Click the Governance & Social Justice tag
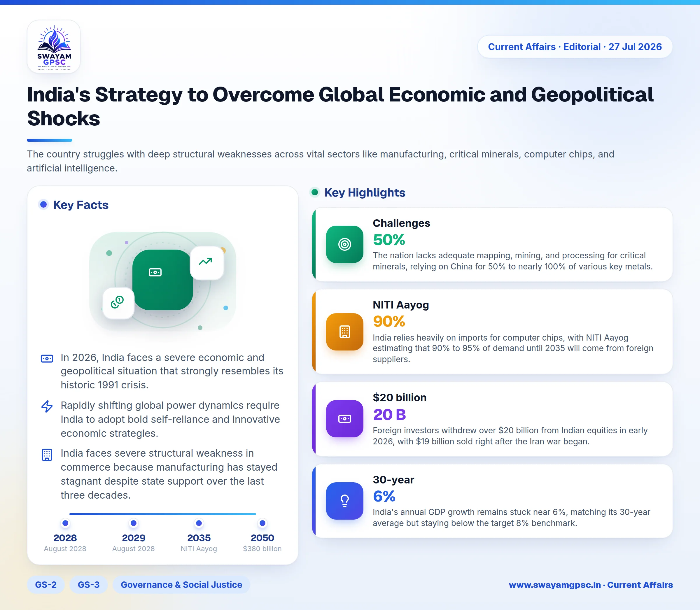Viewport: 700px width, 610px height. (181, 585)
